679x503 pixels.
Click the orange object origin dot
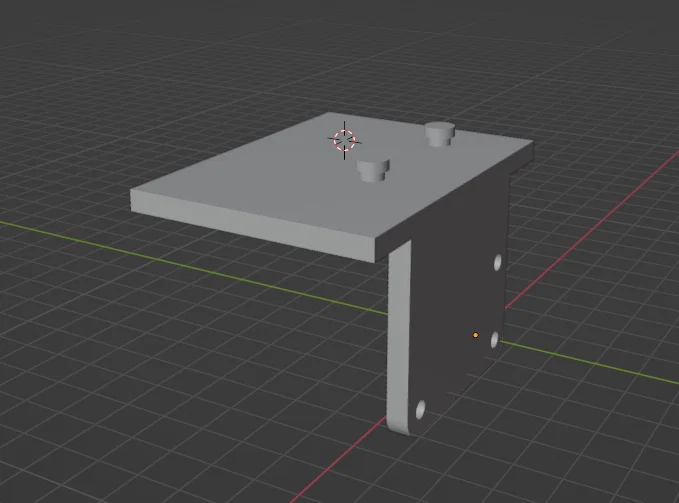tap(475, 335)
